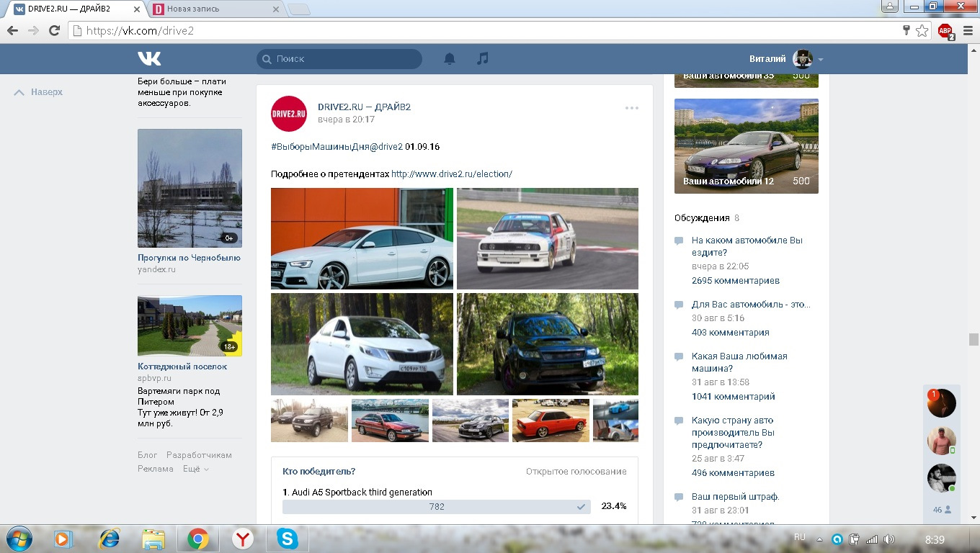Open the VK notifications bell
980x553 pixels.
point(450,58)
